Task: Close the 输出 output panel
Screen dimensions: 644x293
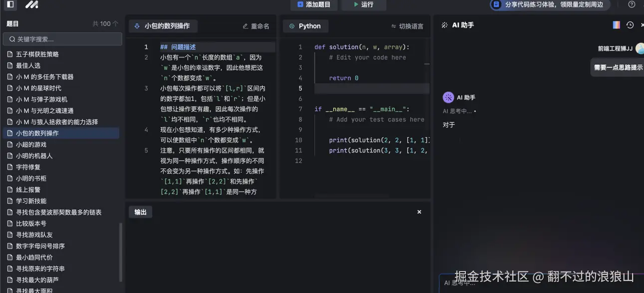Action: click(x=419, y=212)
